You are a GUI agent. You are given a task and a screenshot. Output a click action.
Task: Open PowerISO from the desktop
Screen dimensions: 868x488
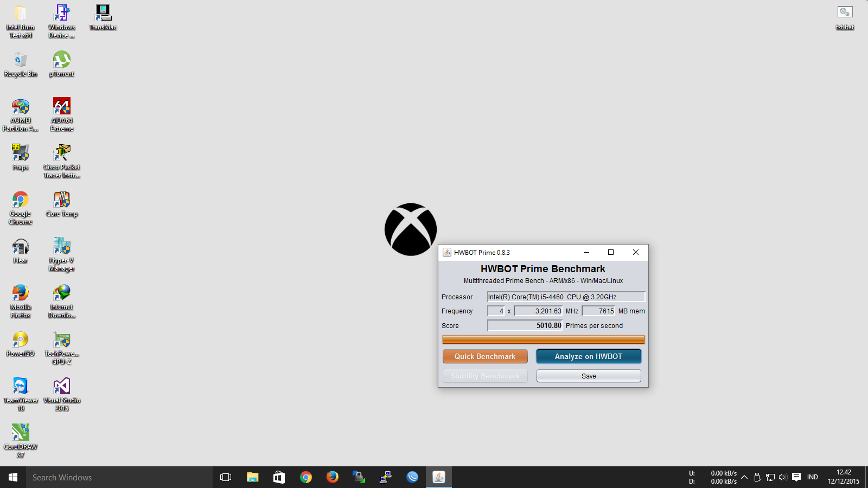click(21, 344)
